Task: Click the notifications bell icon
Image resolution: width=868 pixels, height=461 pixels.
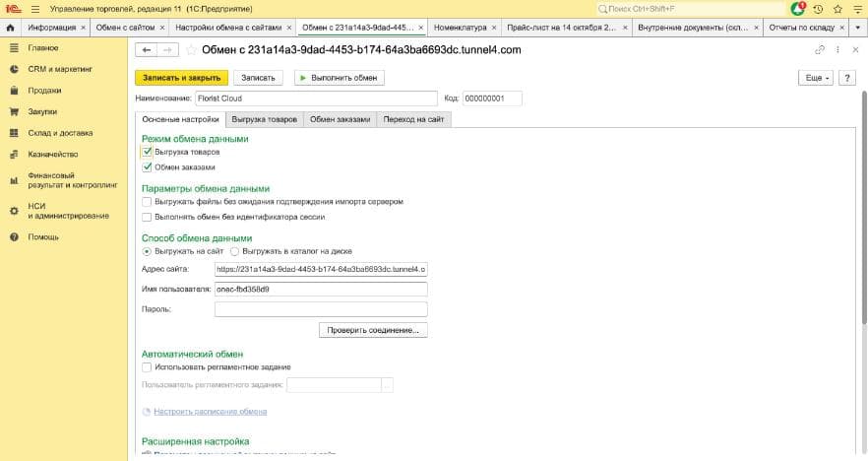Action: (x=798, y=9)
